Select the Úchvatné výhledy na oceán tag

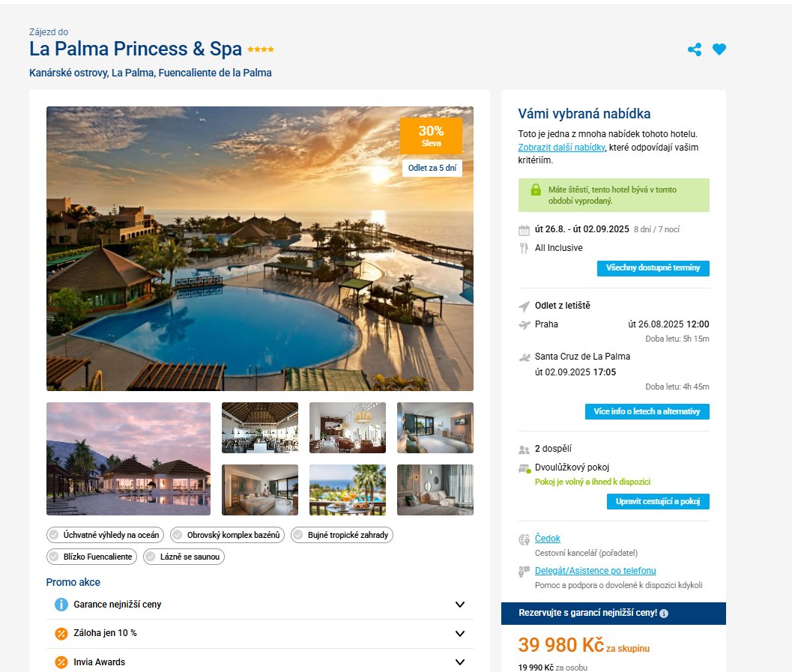pos(105,535)
